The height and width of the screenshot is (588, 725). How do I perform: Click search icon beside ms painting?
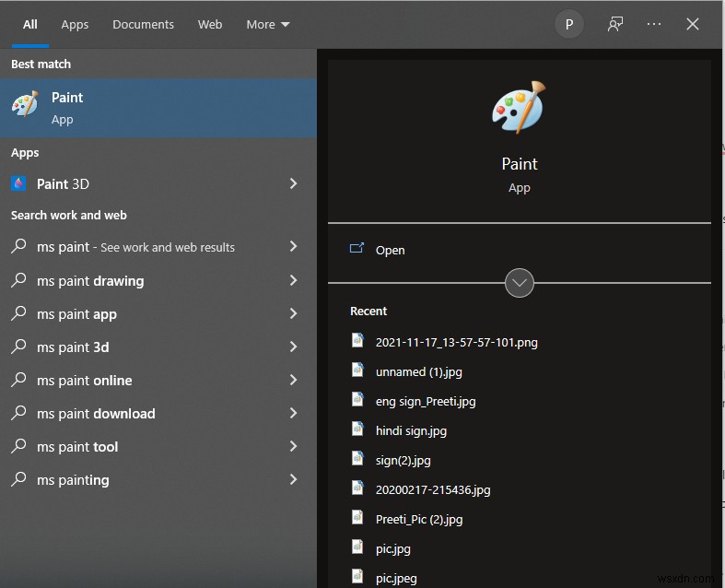point(18,479)
